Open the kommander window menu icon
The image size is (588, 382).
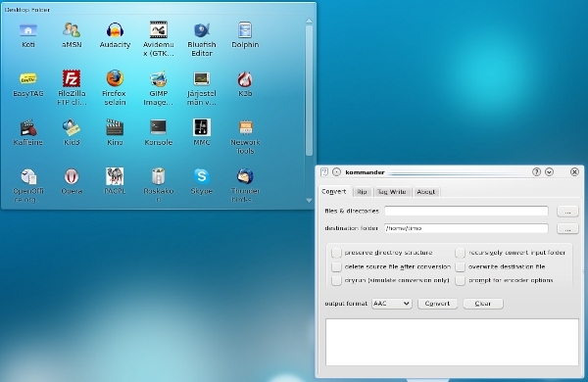[x=324, y=172]
